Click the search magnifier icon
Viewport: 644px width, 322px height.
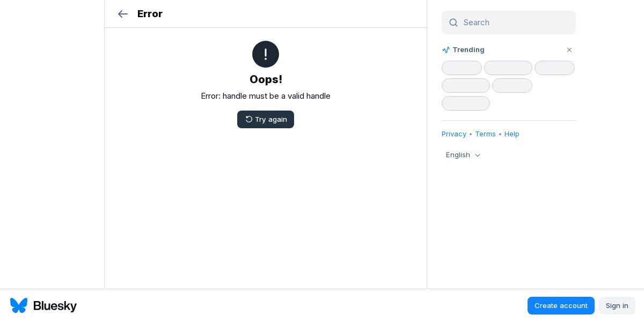(453, 23)
